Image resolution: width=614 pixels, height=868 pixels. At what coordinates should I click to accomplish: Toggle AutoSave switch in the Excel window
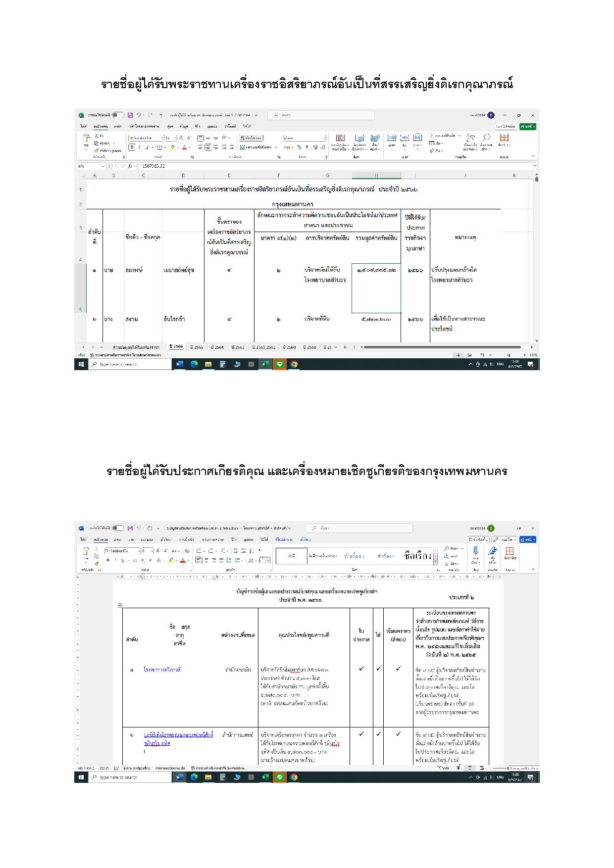tap(118, 115)
